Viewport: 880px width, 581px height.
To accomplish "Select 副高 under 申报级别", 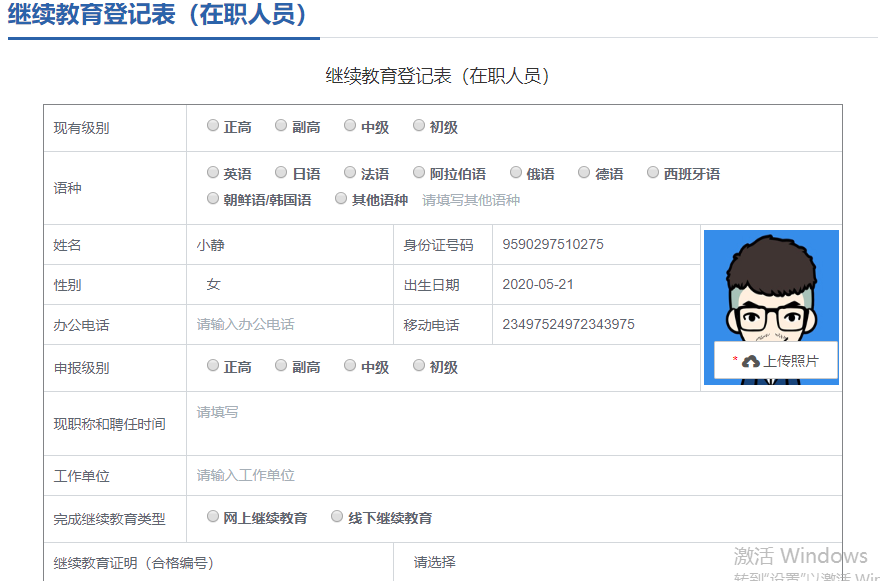I will click(x=282, y=366).
